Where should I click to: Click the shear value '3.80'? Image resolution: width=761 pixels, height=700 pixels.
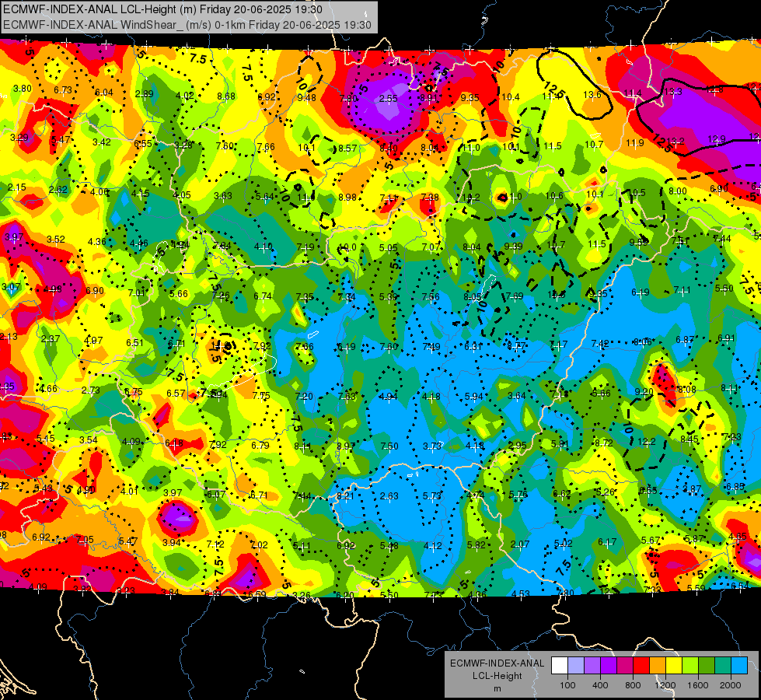coord(23,89)
